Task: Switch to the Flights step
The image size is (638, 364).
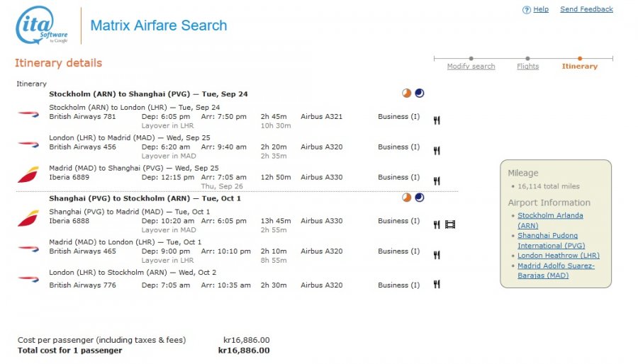Action: [x=527, y=67]
